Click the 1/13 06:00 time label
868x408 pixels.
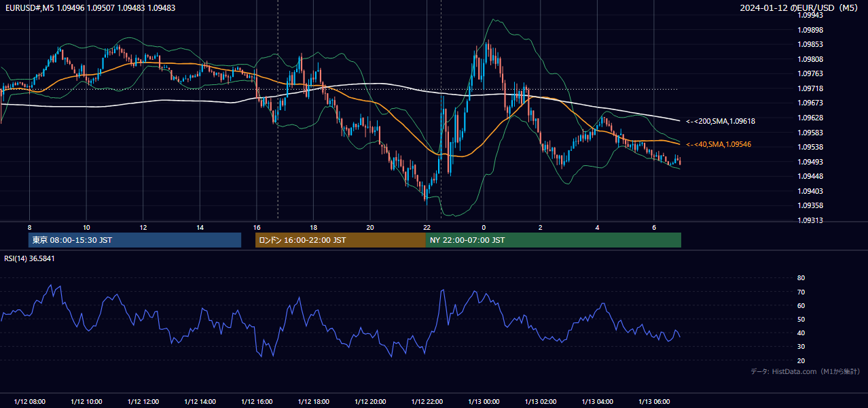pyautogui.click(x=654, y=401)
